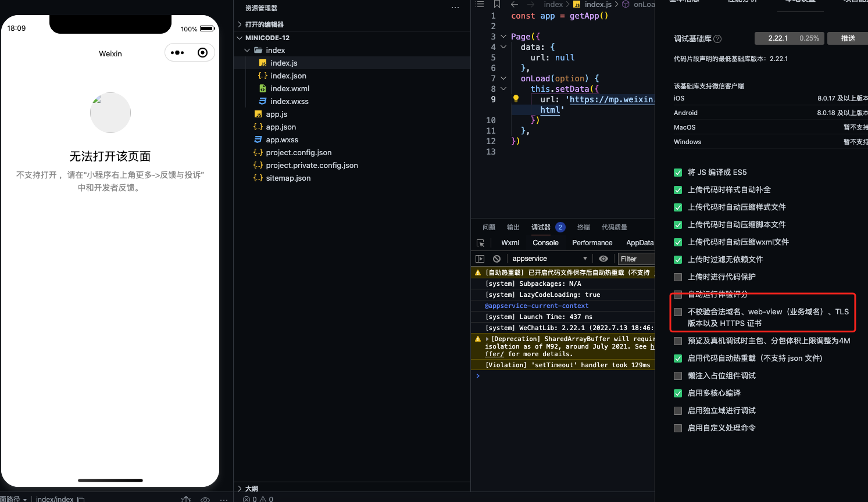Switch to the 终端 panel tab
The image size is (868, 502).
click(x=584, y=227)
